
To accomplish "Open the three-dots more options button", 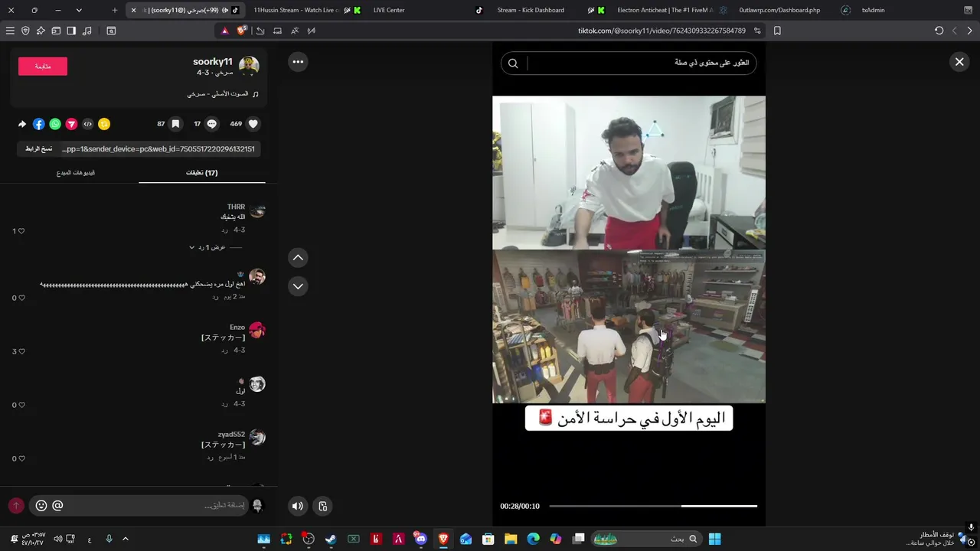I will 298,62.
